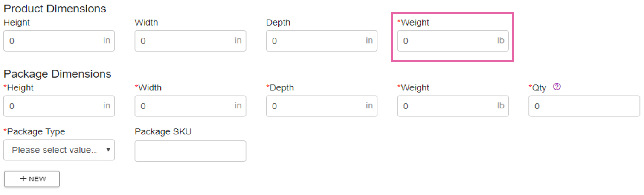
Task: Focus the Product Dimensions Depth field
Action: (x=322, y=41)
